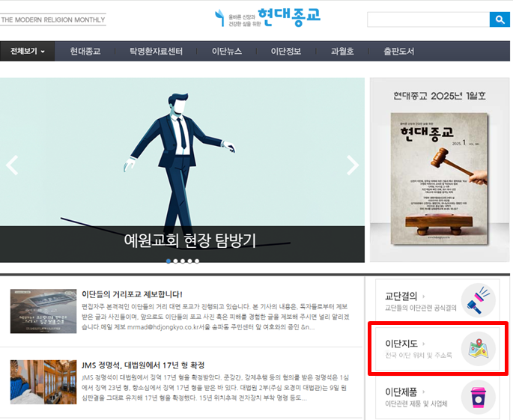Select the first carousel indicator dot
The height and width of the screenshot is (420, 513).
169,261
